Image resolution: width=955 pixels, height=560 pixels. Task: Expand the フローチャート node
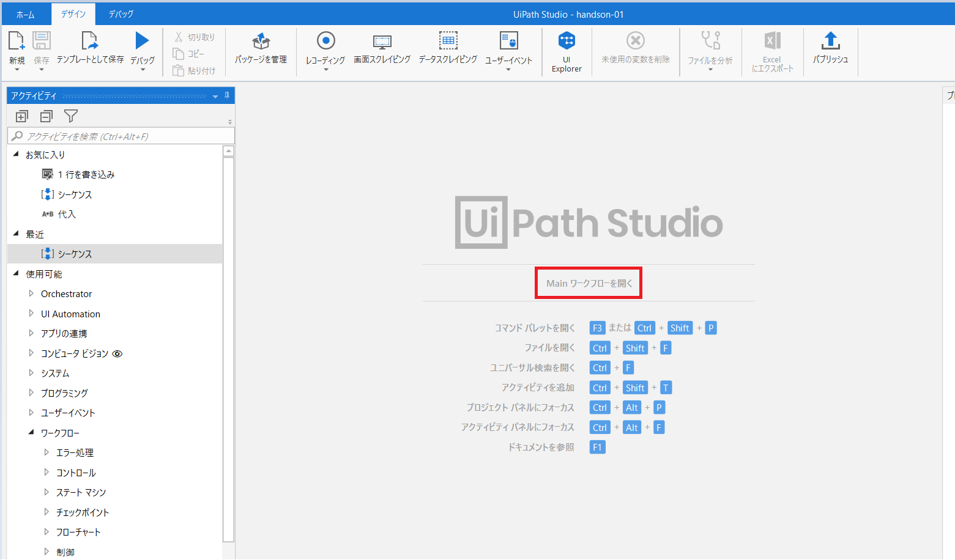(x=46, y=532)
